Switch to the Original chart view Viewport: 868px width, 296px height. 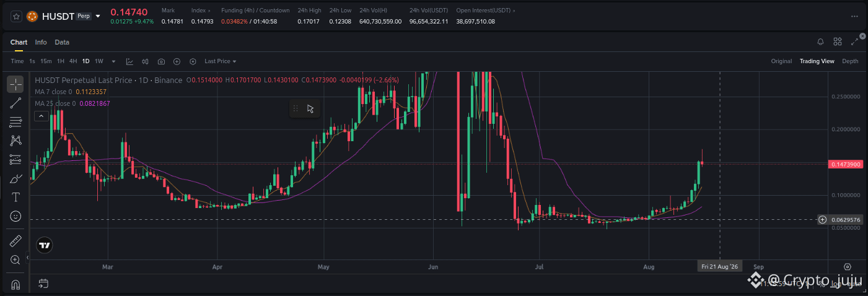pos(781,61)
